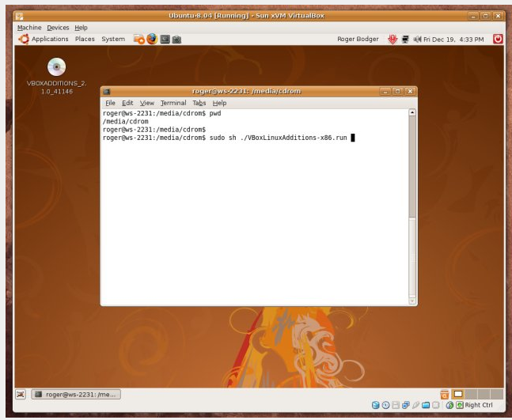Image resolution: width=512 pixels, height=420 pixels.
Task: Click the terminal window menu icon in titlebar
Action: click(x=107, y=92)
